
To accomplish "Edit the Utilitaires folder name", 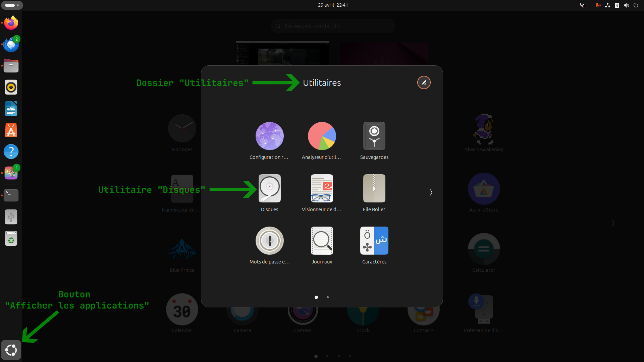I will pyautogui.click(x=424, y=82).
